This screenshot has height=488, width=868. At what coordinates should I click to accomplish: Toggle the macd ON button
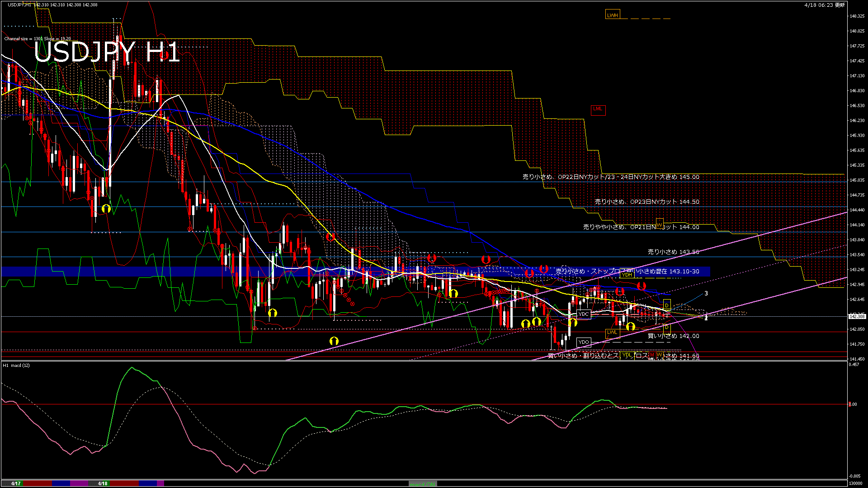[423, 484]
